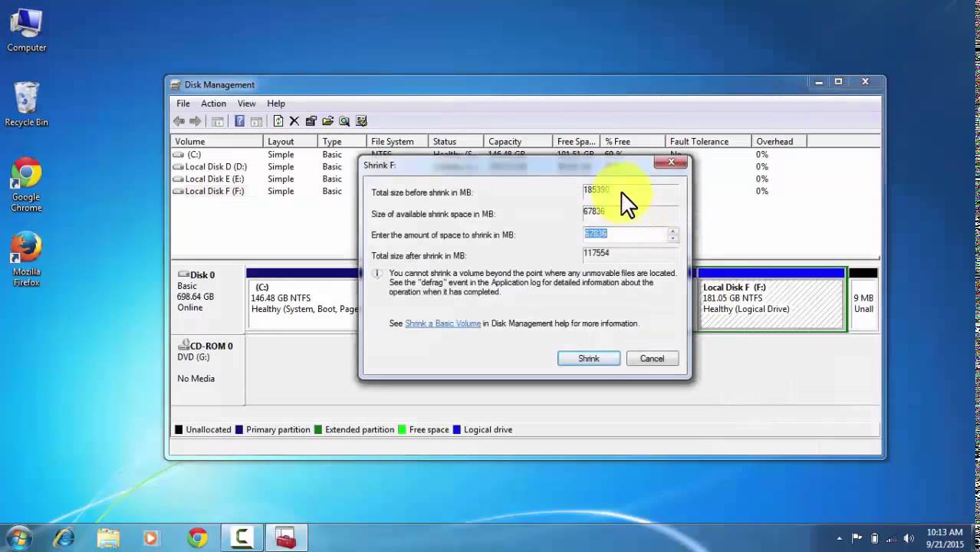Show hidden tray icons arrow
Image resolution: width=980 pixels, height=552 pixels.
coord(840,538)
